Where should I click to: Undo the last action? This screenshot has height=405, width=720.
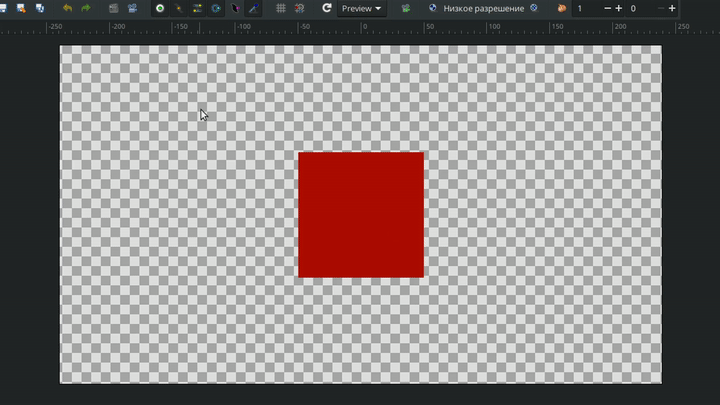tap(67, 8)
